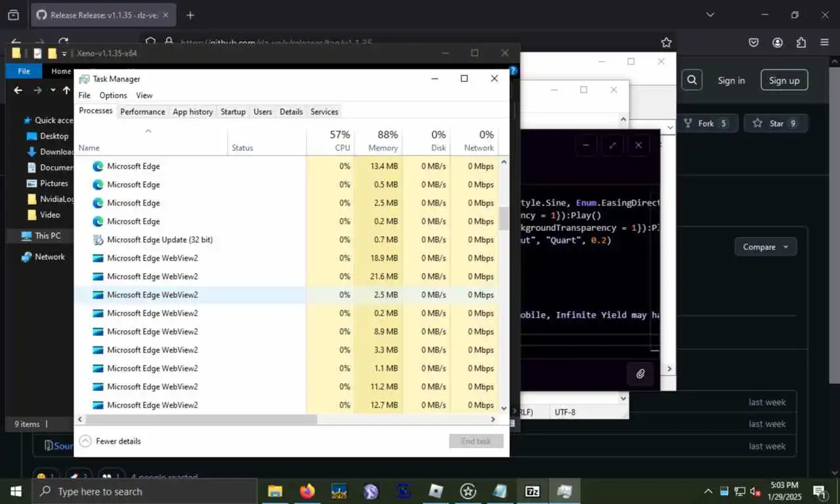
Task: Open the Firefox hamburger application menu
Action: click(824, 43)
